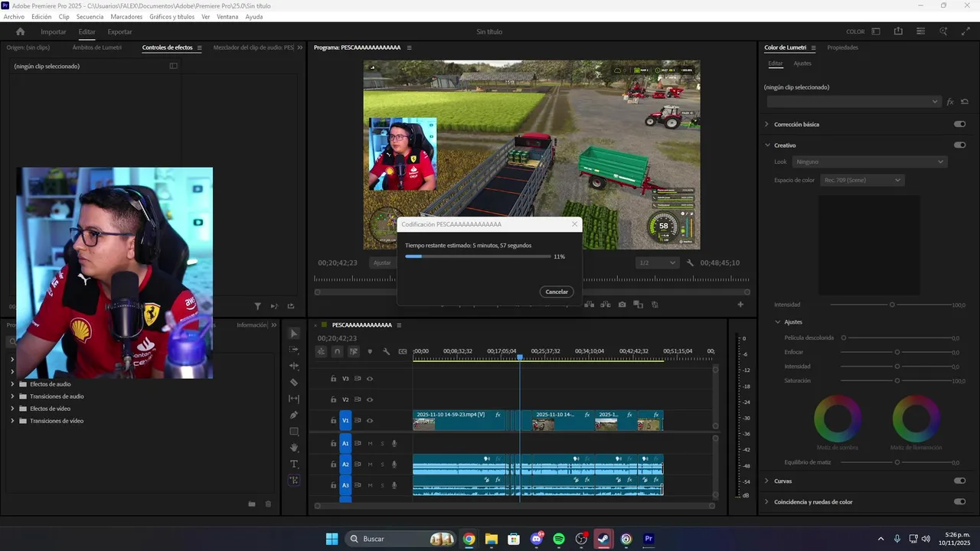Solo the A2 audio track
This screenshot has height=551, width=980.
point(382,464)
